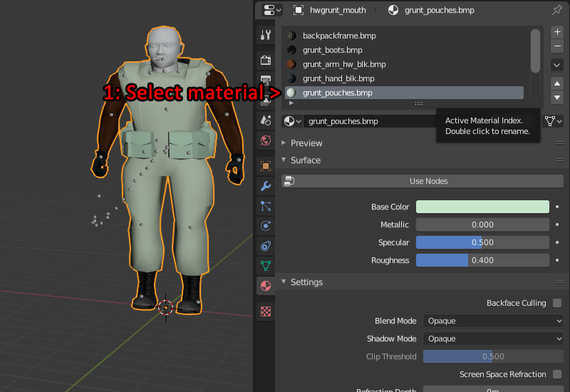570x392 pixels.
Task: Click the Use Nodes button
Action: click(423, 181)
